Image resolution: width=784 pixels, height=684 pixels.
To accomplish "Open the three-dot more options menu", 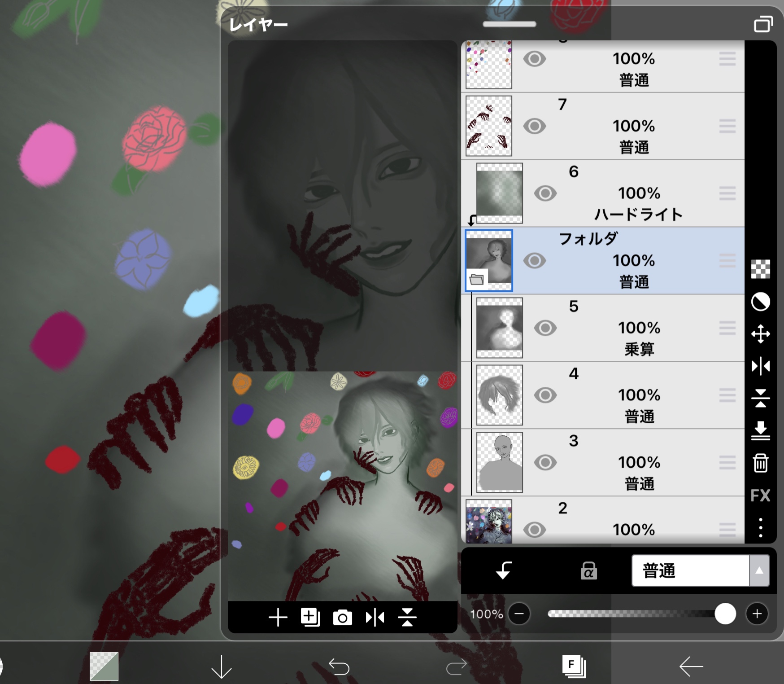I will pyautogui.click(x=760, y=528).
